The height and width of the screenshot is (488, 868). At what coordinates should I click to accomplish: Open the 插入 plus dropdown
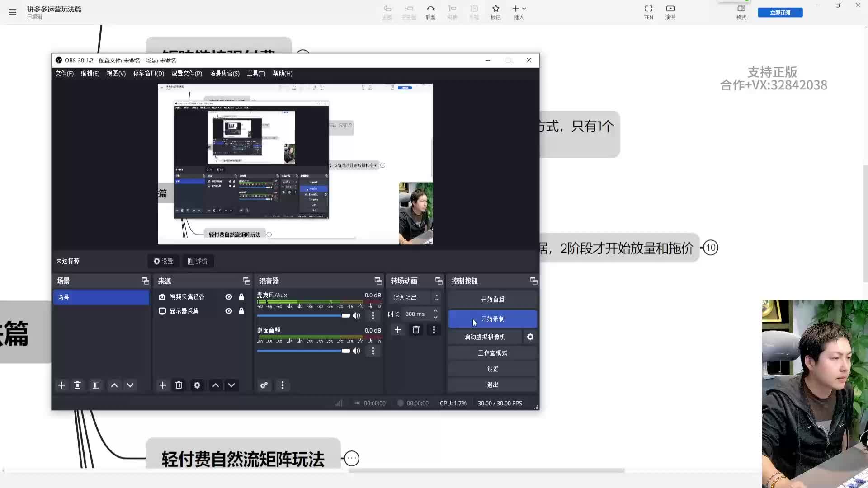coord(519,12)
